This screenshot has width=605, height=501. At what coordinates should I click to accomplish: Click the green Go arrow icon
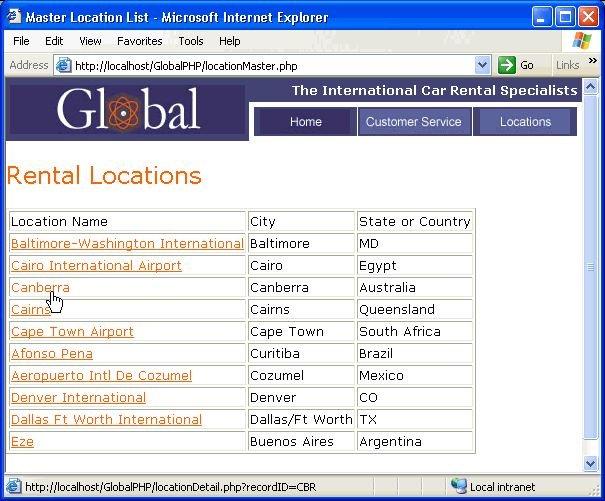point(506,65)
